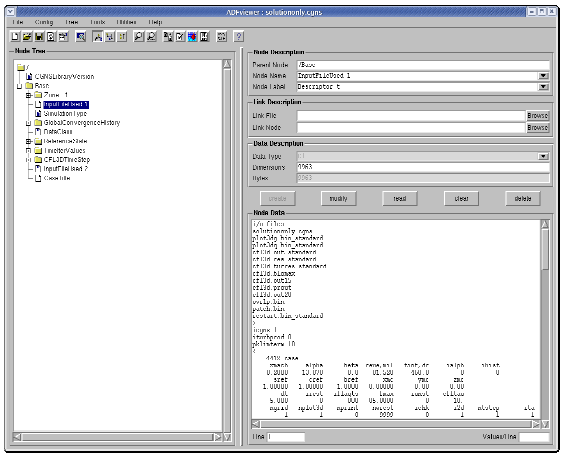Select the last tree item under Base
Screen dimensions: 564x456
click(x=57, y=178)
